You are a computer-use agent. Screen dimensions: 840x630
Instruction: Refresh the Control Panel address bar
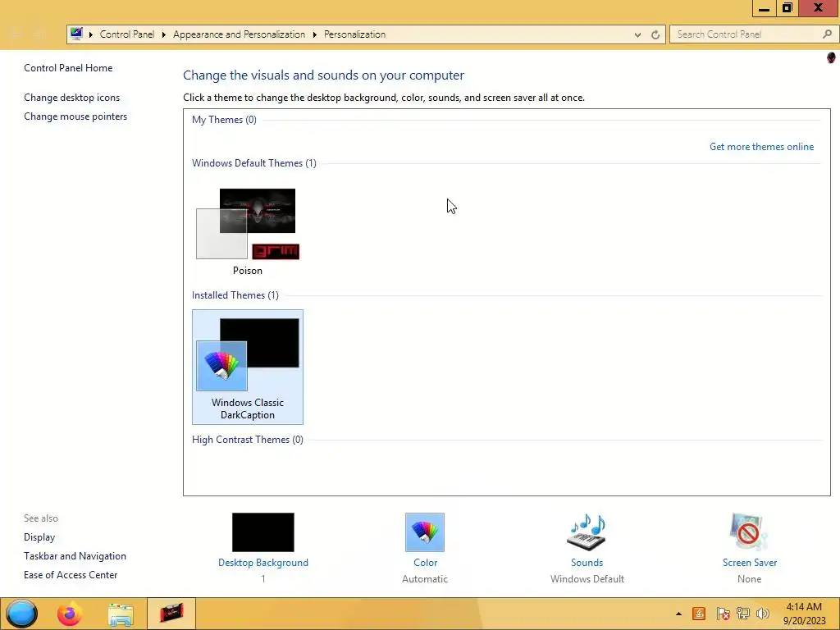point(655,34)
